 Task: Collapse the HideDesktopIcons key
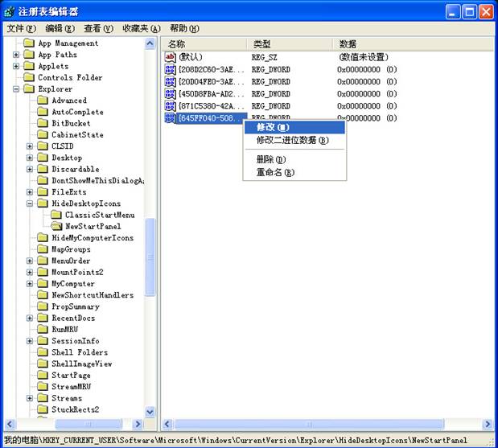[30, 203]
